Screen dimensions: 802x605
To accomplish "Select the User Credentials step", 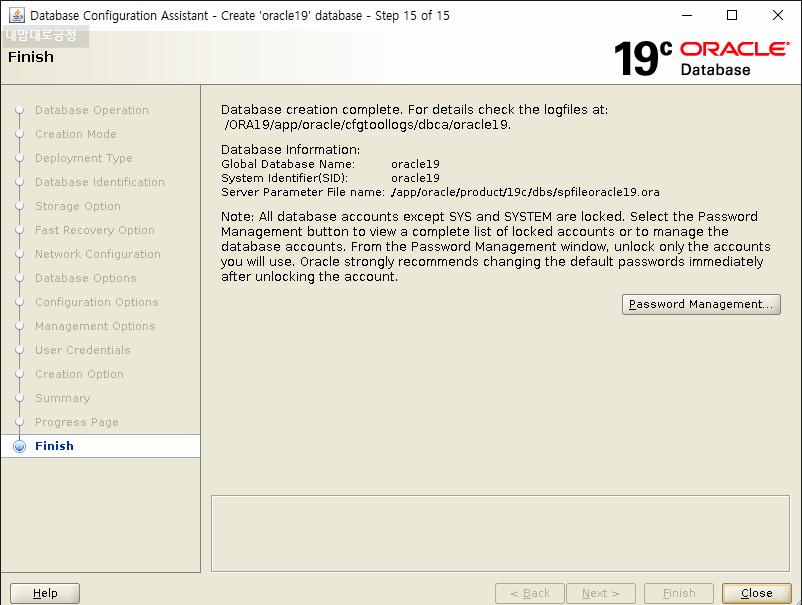I will 83,350.
